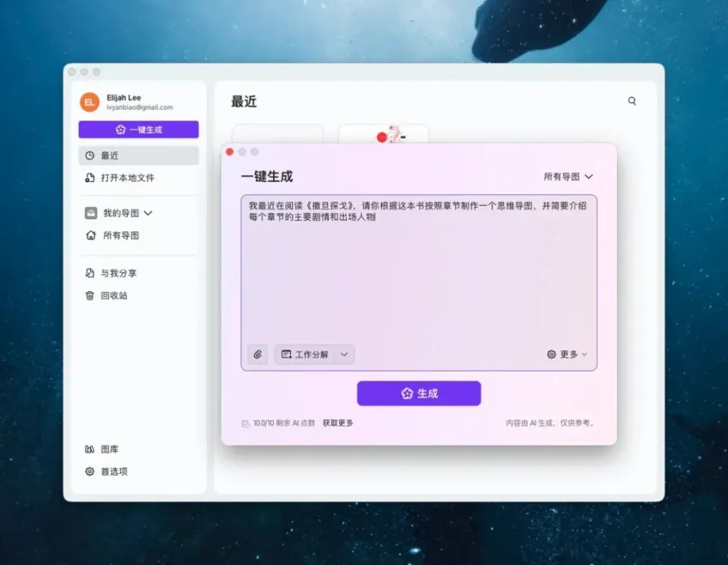
Task: Click the paperclip attachment icon
Action: tap(257, 354)
